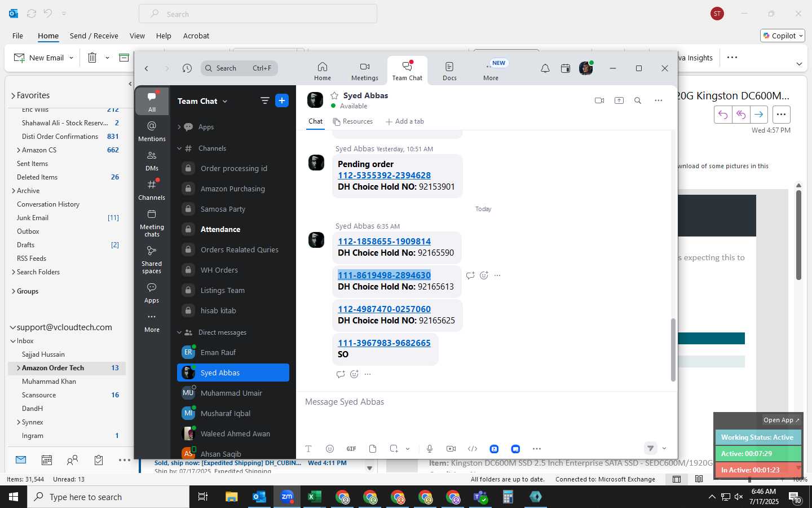This screenshot has height=508, width=812.
Task: Reply to message 111-8619498-2894630
Action: point(470,275)
